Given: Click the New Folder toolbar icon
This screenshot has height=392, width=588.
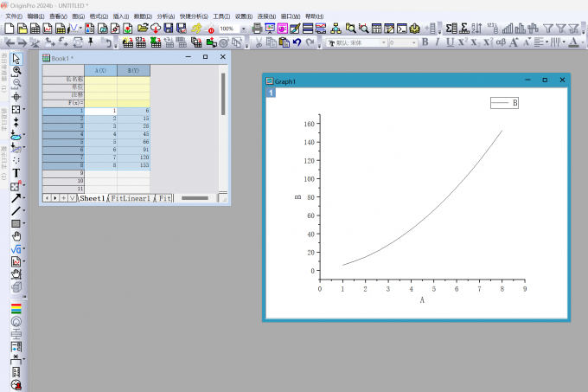Looking at the screenshot, I should 22,29.
